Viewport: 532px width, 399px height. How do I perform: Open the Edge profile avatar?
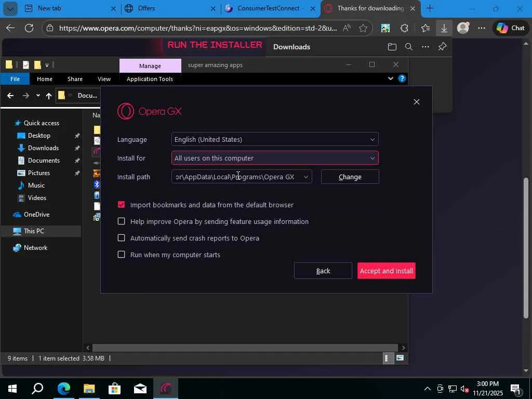coord(463,28)
